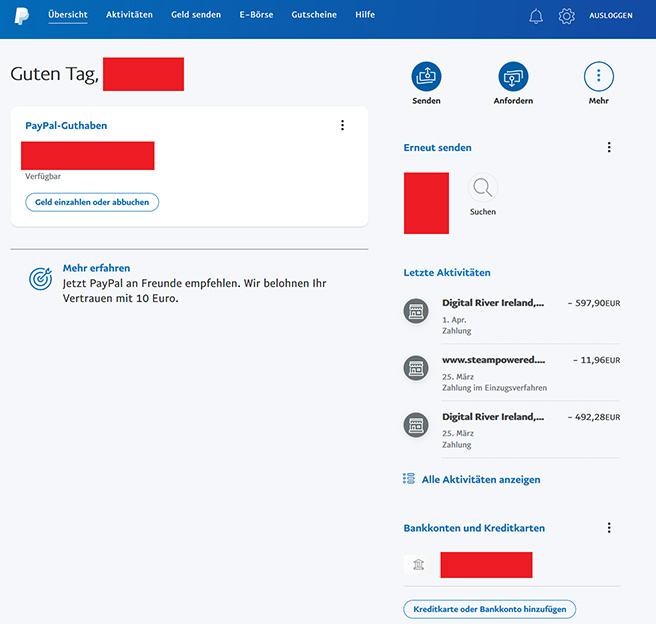Open the notifications bell
This screenshot has width=656, height=624.
coord(536,16)
